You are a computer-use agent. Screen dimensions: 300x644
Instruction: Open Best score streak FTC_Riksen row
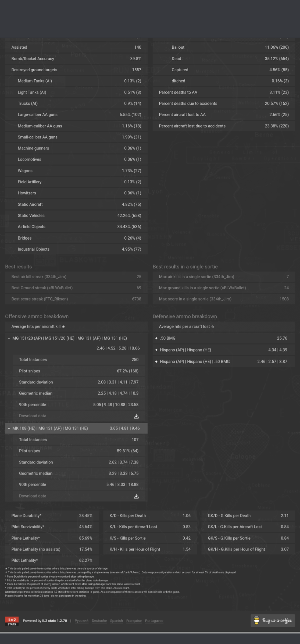tap(76, 299)
